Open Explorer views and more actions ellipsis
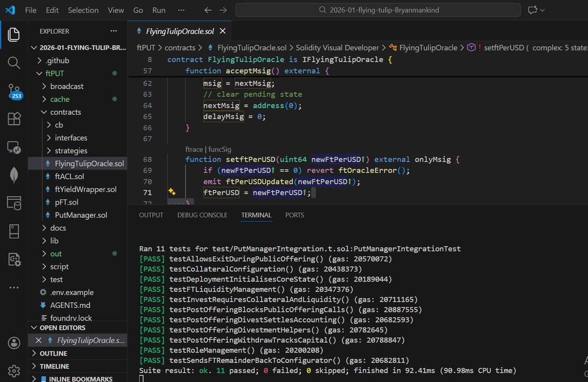The height and width of the screenshot is (382, 588). [x=114, y=31]
